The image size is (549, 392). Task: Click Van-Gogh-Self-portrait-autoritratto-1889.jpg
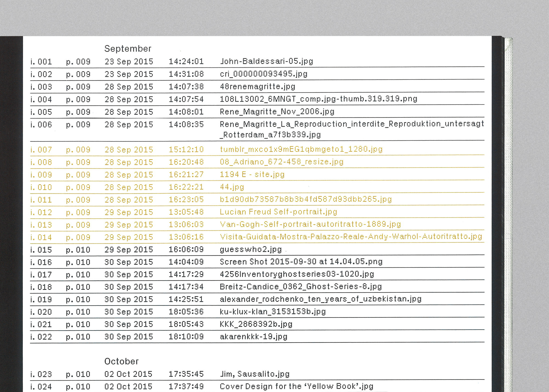coord(310,224)
